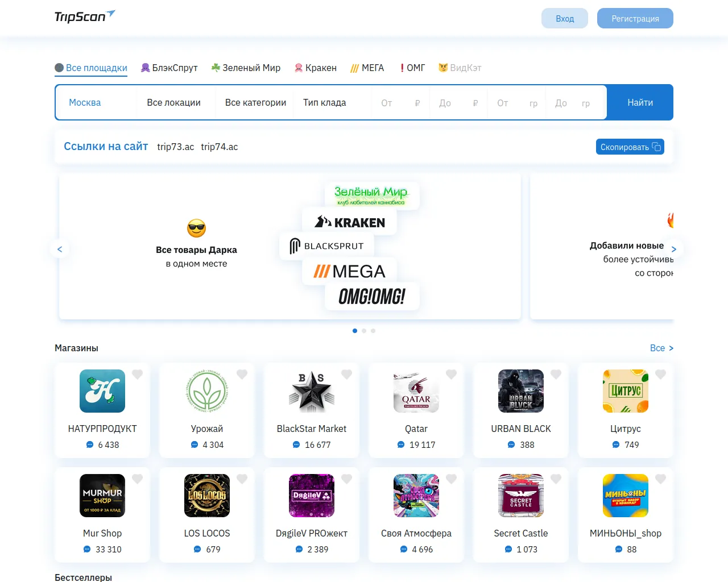728x582 pixels.
Task: Open the Зеленый Мир tab
Action: pyautogui.click(x=246, y=68)
